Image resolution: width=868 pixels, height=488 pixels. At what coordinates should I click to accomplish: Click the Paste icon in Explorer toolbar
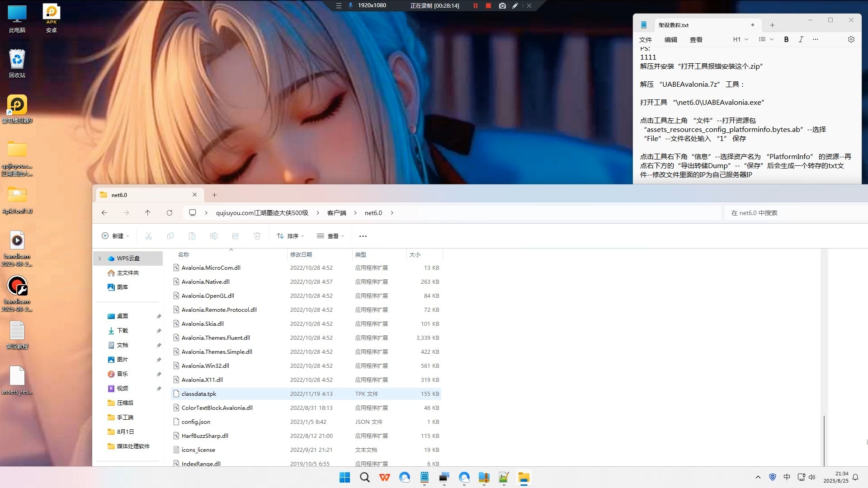(192, 236)
